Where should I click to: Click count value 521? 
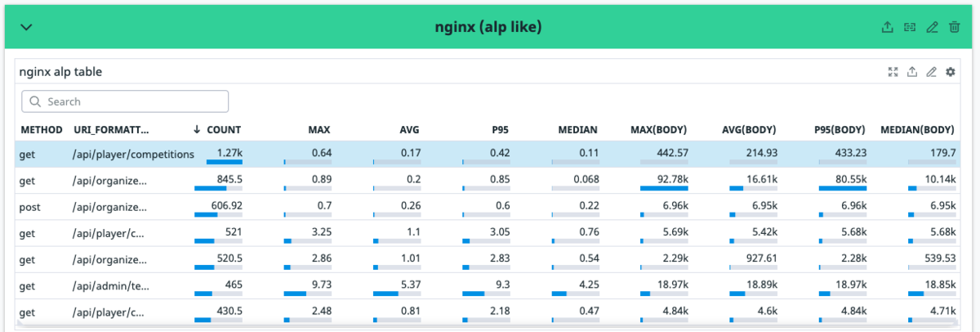233,232
